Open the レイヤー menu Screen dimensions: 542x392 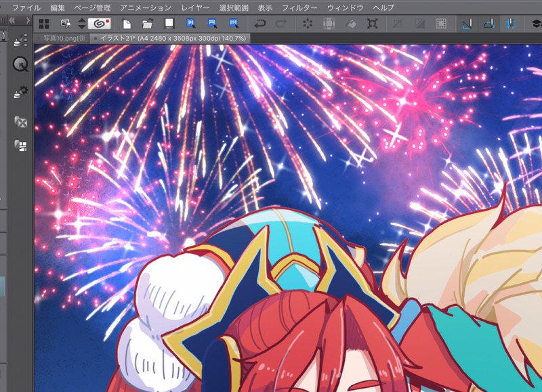pos(195,7)
